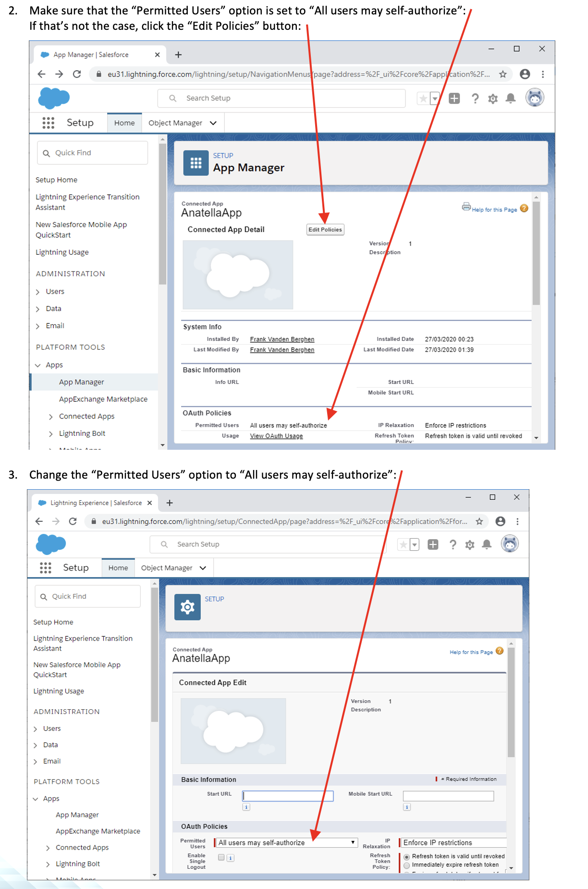Open the IP Relaxation dropdown
The image size is (588, 889).
(x=454, y=843)
